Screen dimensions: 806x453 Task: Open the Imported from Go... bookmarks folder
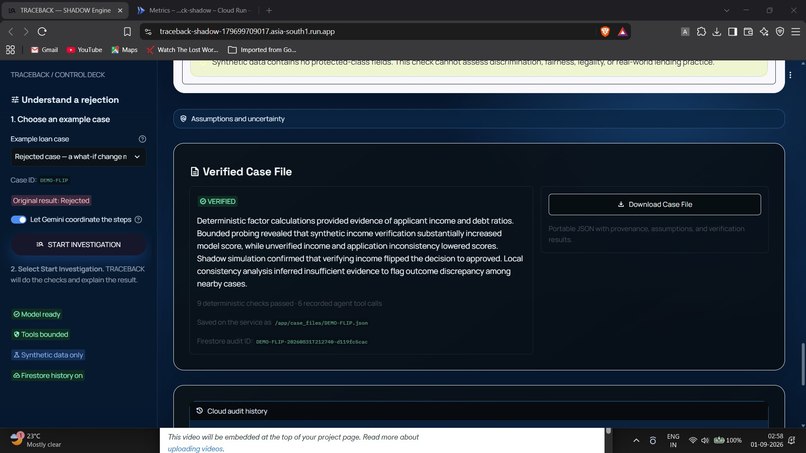tap(262, 50)
